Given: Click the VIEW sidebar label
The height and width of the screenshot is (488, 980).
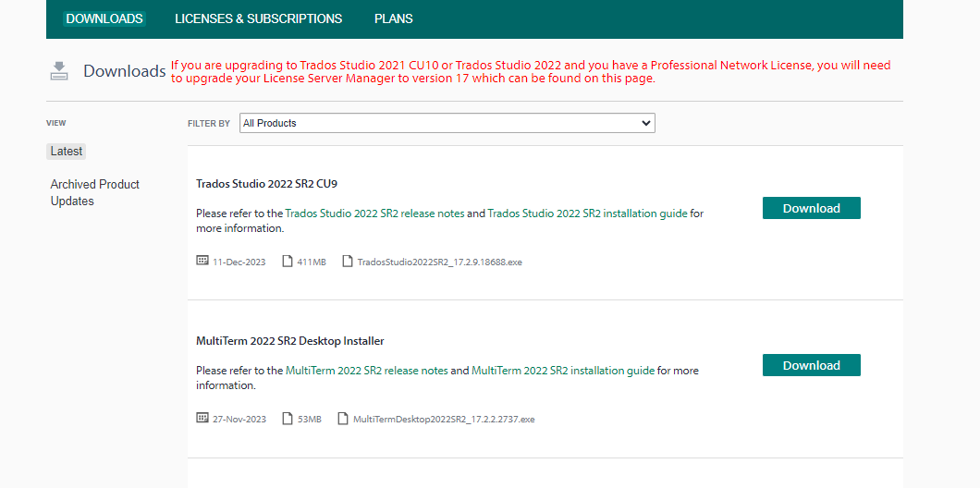Looking at the screenshot, I should click(56, 123).
